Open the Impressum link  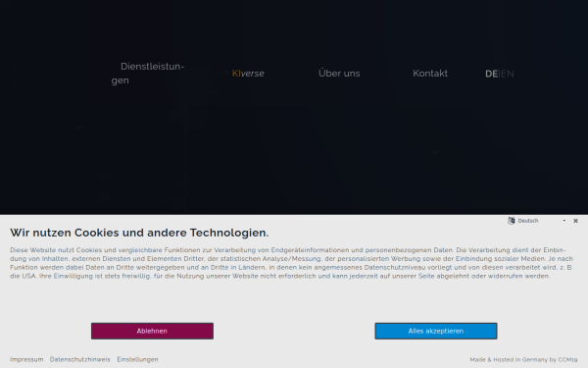tap(26, 359)
